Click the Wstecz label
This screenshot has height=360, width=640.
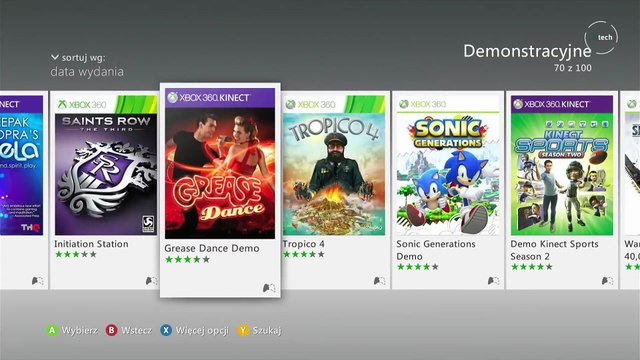click(136, 330)
